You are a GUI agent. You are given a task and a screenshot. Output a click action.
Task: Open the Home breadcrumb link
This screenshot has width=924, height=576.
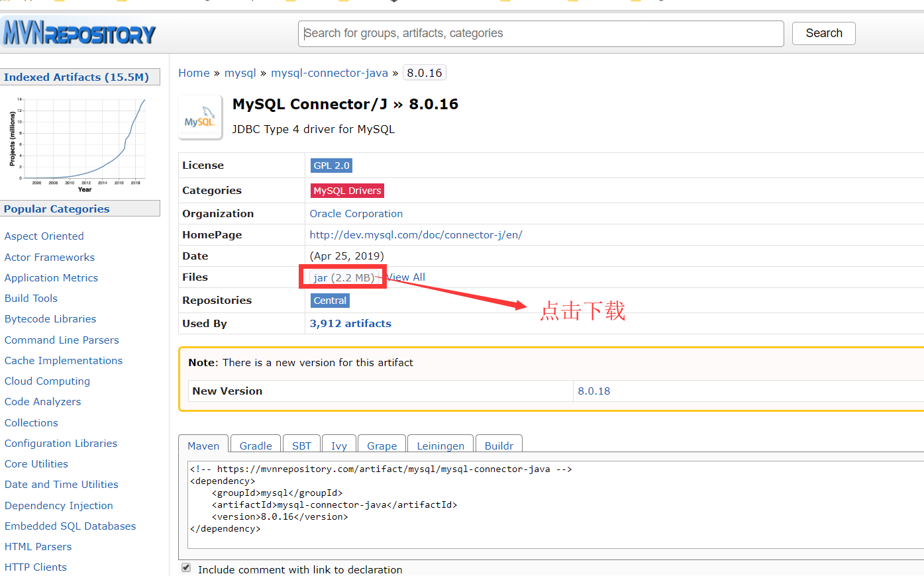click(194, 73)
